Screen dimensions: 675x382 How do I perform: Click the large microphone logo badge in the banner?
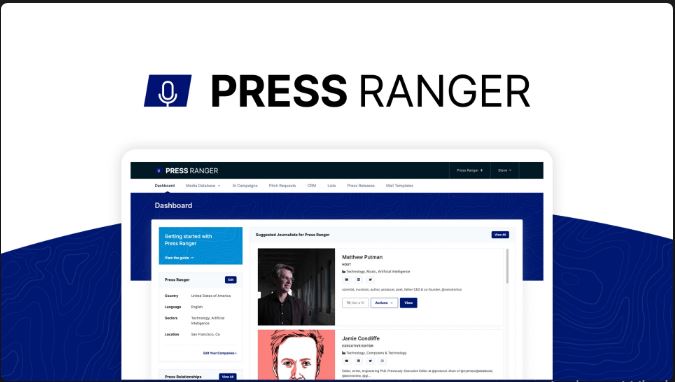pyautogui.click(x=167, y=91)
